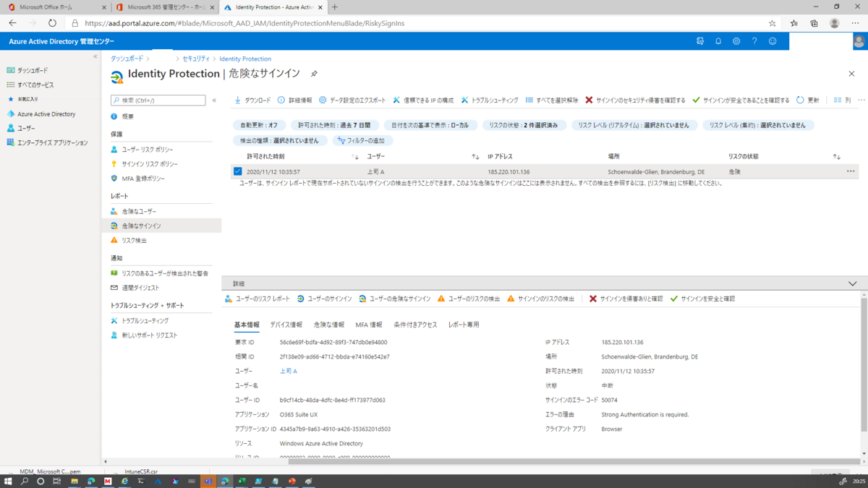Click フィルターの追加 button

[x=361, y=140]
